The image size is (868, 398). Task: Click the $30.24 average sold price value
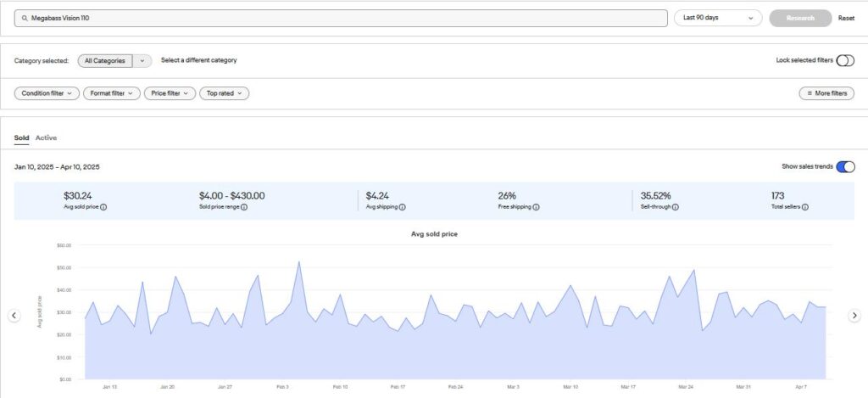click(x=77, y=196)
